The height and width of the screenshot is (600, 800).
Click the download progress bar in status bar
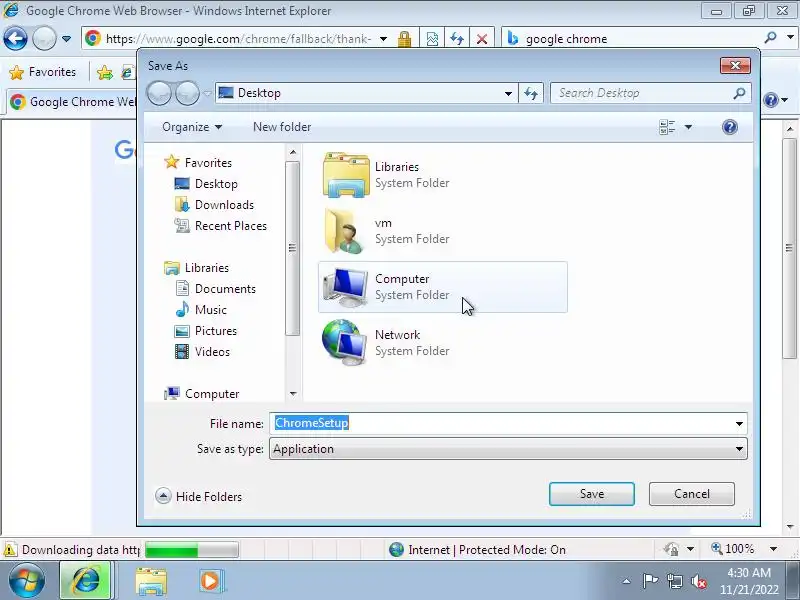coord(192,550)
